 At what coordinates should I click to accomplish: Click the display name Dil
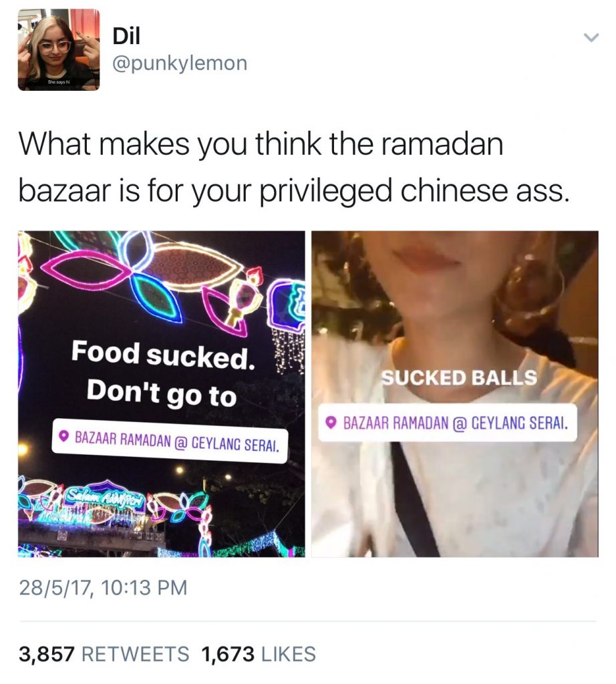click(x=126, y=36)
